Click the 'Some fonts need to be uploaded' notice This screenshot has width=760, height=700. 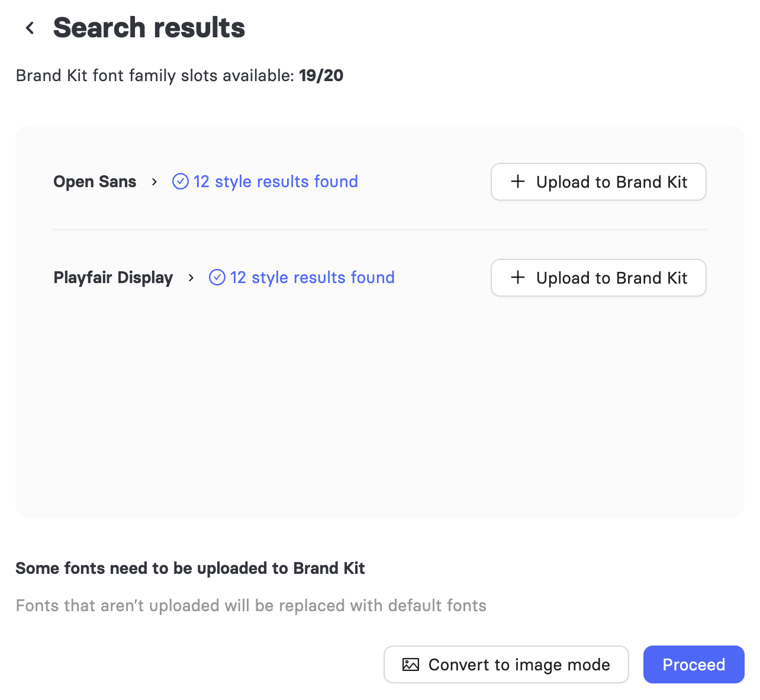(x=190, y=569)
